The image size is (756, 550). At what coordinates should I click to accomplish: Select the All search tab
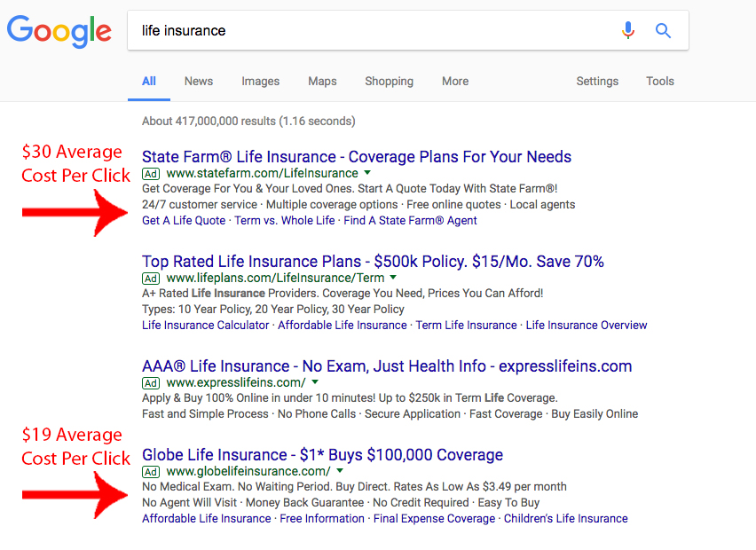coord(149,81)
